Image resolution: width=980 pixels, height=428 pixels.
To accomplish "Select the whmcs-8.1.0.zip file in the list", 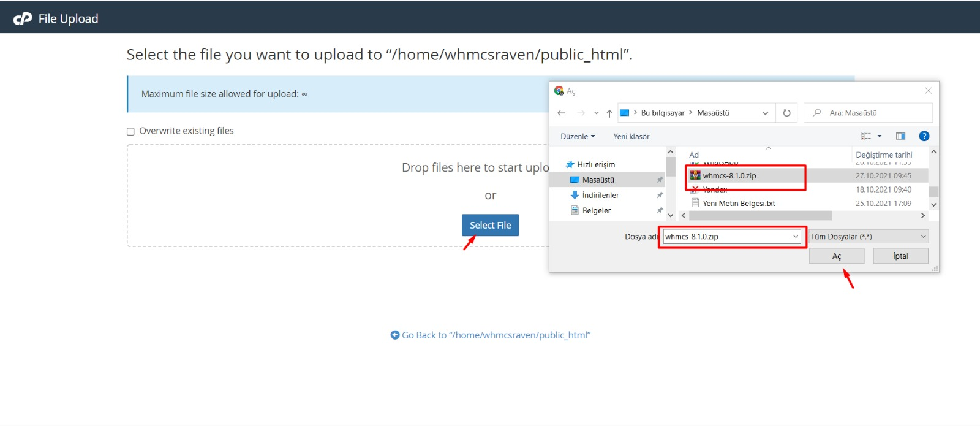I will click(729, 176).
